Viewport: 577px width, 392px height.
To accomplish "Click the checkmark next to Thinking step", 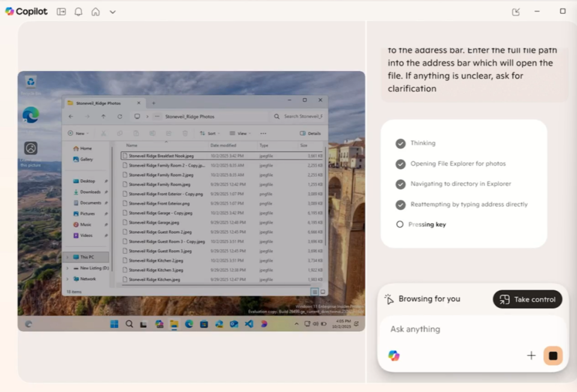I will pyautogui.click(x=400, y=144).
